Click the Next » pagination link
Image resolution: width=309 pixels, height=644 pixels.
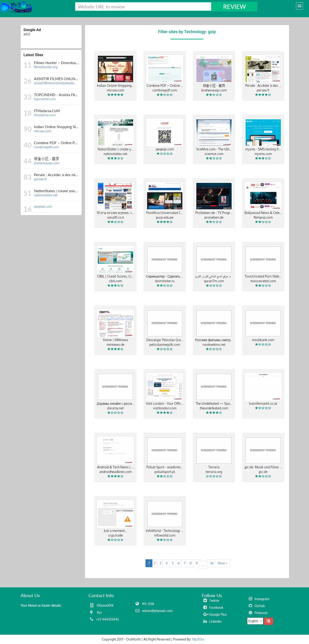click(222, 563)
